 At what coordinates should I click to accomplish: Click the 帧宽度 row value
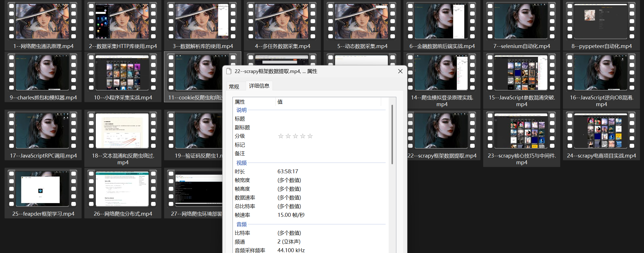click(289, 180)
